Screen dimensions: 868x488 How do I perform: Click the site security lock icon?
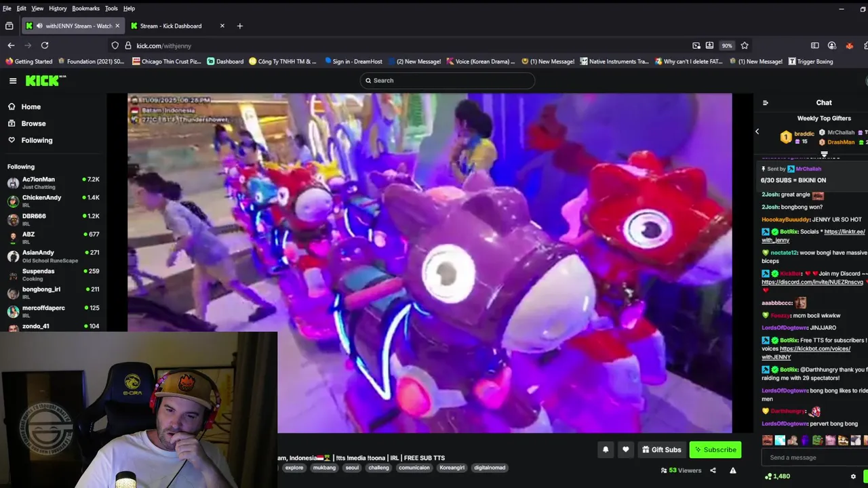point(127,45)
